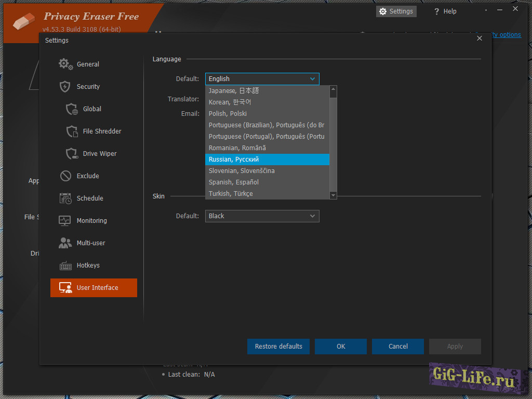
Task: Confirm settings with the OK button
Action: click(x=340, y=347)
